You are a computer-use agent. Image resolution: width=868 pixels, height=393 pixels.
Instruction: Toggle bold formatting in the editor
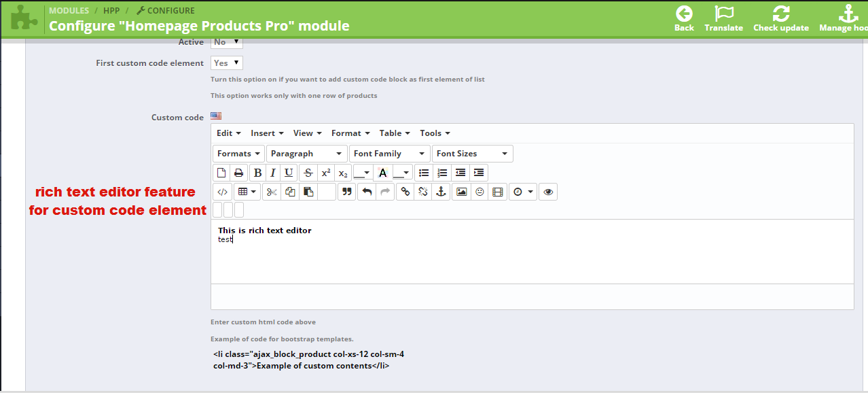(257, 173)
